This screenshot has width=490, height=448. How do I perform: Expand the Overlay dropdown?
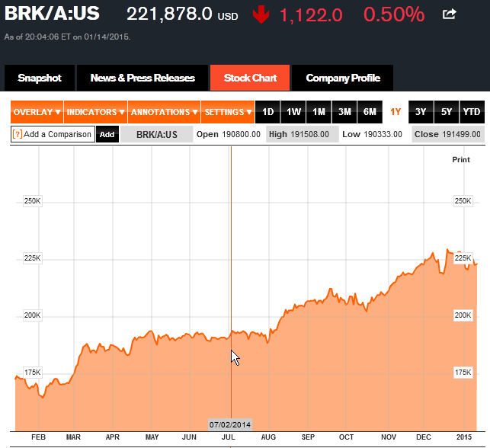click(37, 112)
